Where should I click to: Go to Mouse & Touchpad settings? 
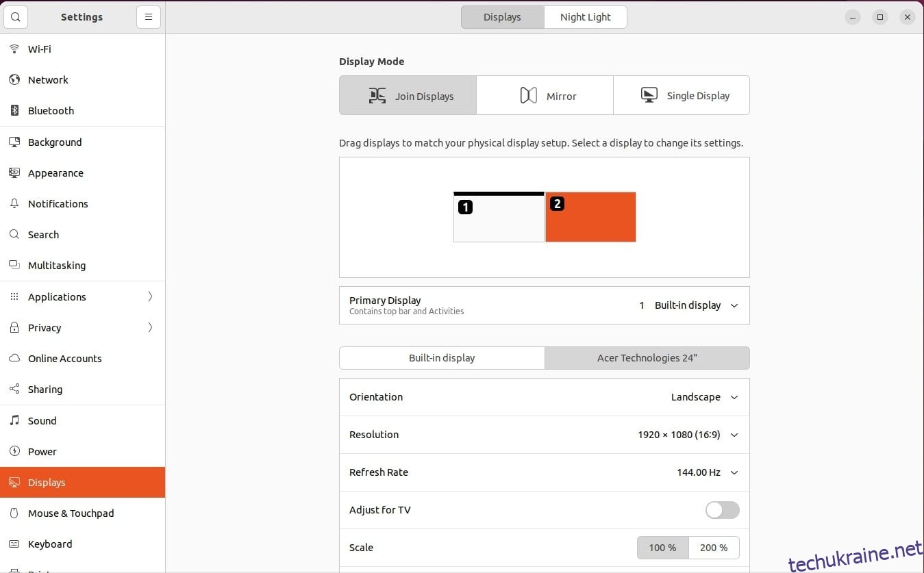82,513
